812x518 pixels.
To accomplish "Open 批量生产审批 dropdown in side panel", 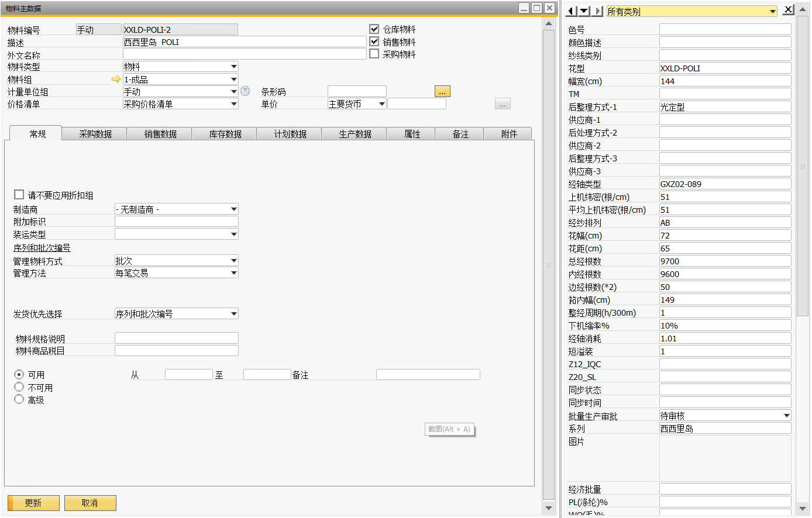I will coord(787,416).
